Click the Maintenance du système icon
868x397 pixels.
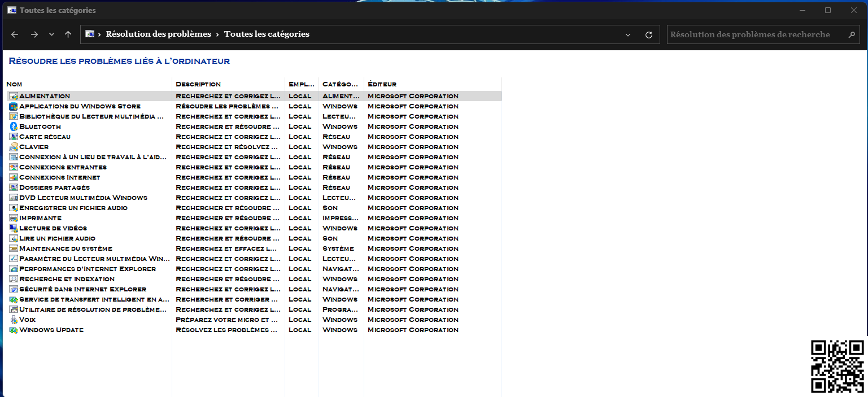click(14, 248)
